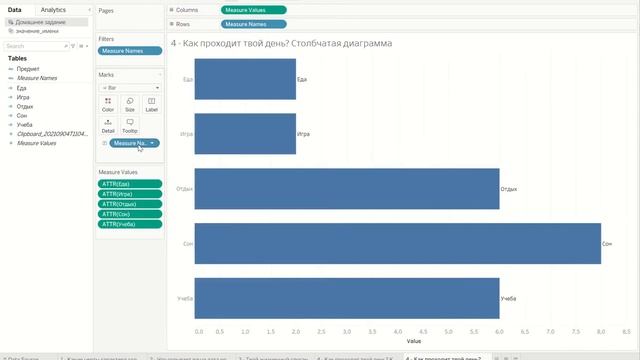The height and width of the screenshot is (360, 640).
Task: Select the sheet tab starting with '3 -'
Action: 273,358
